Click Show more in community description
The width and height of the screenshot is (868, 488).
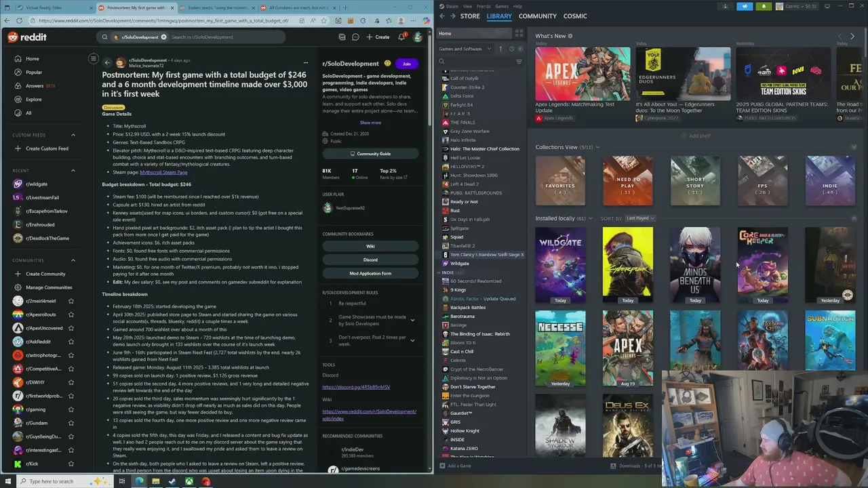point(370,123)
